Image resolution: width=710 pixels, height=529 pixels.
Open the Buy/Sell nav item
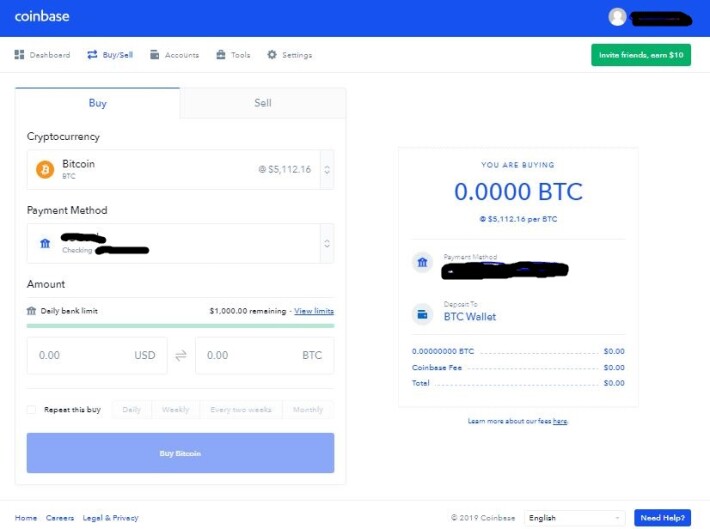[x=110, y=55]
